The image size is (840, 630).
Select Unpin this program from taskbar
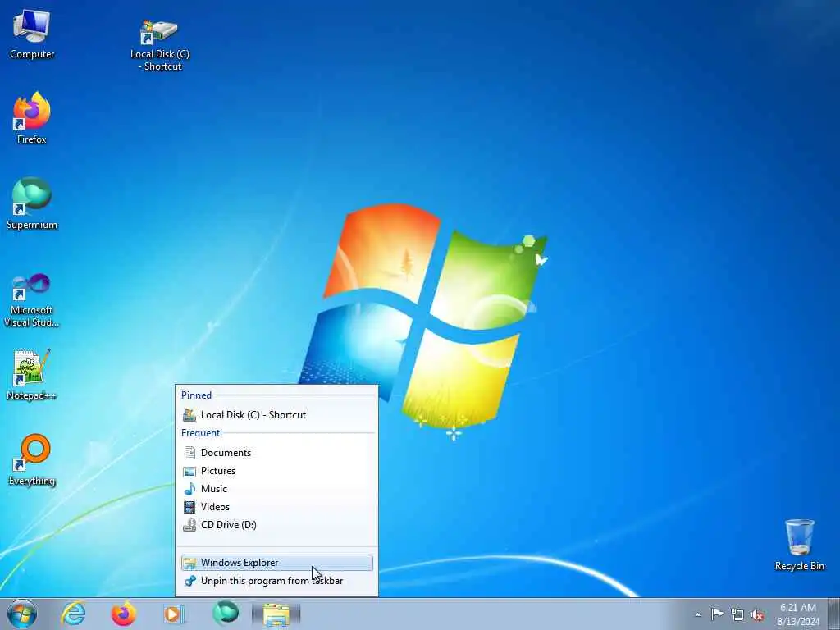pos(277,581)
